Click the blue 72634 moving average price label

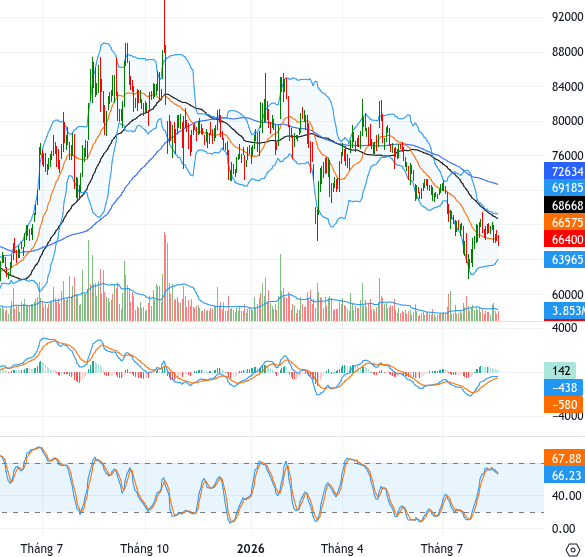pos(564,171)
